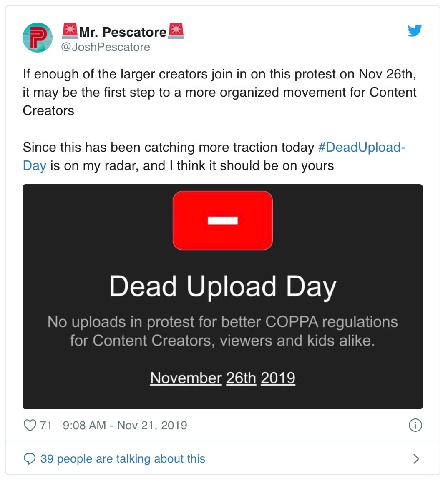This screenshot has height=486, width=448.
Task: Open the Mr. Pescatore display name
Action: (x=123, y=32)
